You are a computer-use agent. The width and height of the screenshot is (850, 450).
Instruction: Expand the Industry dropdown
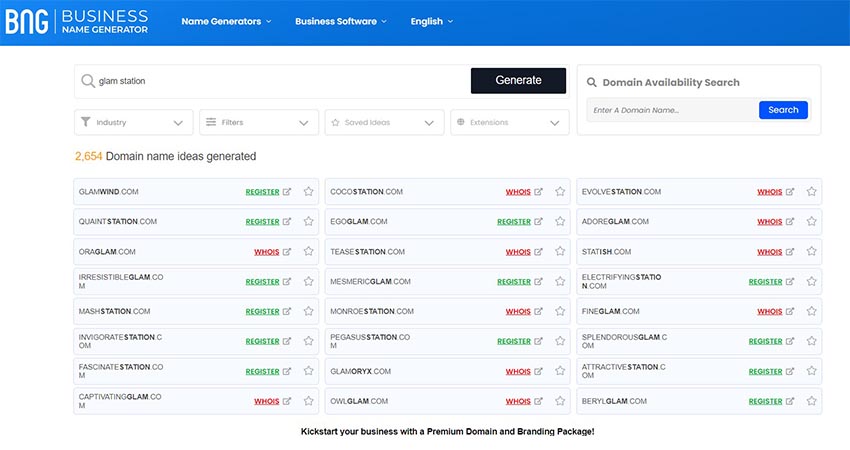tap(134, 122)
